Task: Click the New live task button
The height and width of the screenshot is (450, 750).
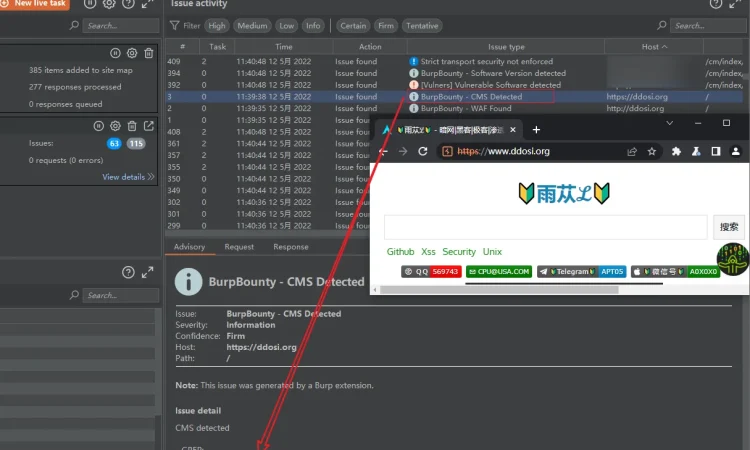Action: click(x=34, y=4)
